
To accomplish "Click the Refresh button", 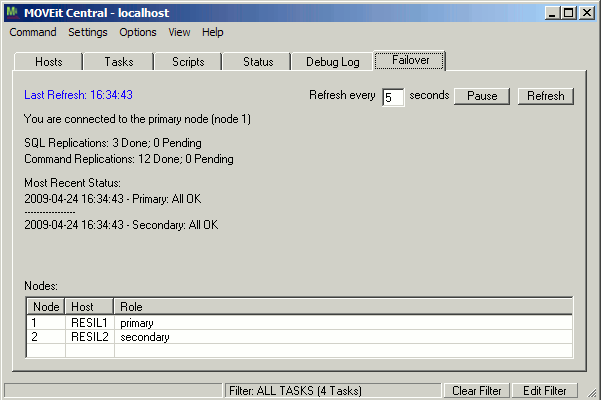I will tap(545, 96).
